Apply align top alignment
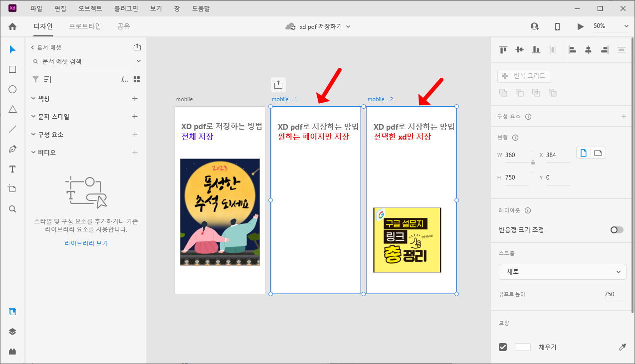 (502, 50)
